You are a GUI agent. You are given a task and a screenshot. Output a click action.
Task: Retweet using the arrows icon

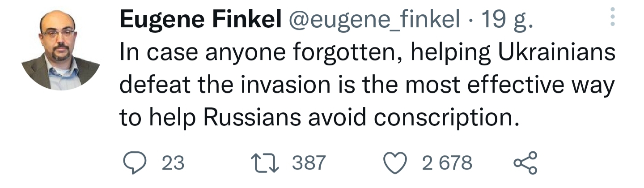[267, 163]
